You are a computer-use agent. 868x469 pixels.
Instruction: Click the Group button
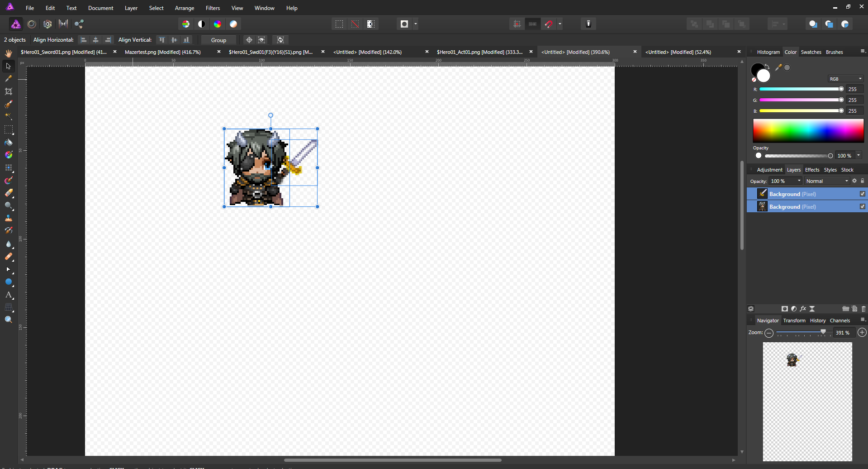(x=218, y=40)
